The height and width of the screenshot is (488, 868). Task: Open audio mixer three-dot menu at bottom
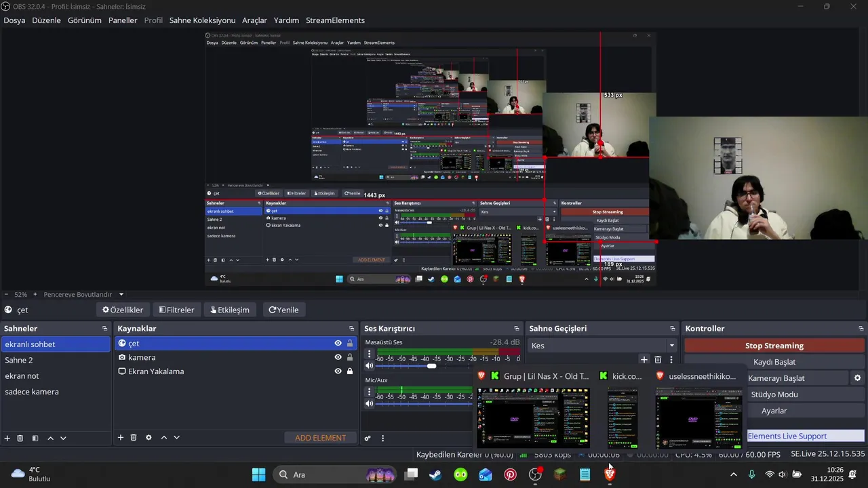point(382,439)
